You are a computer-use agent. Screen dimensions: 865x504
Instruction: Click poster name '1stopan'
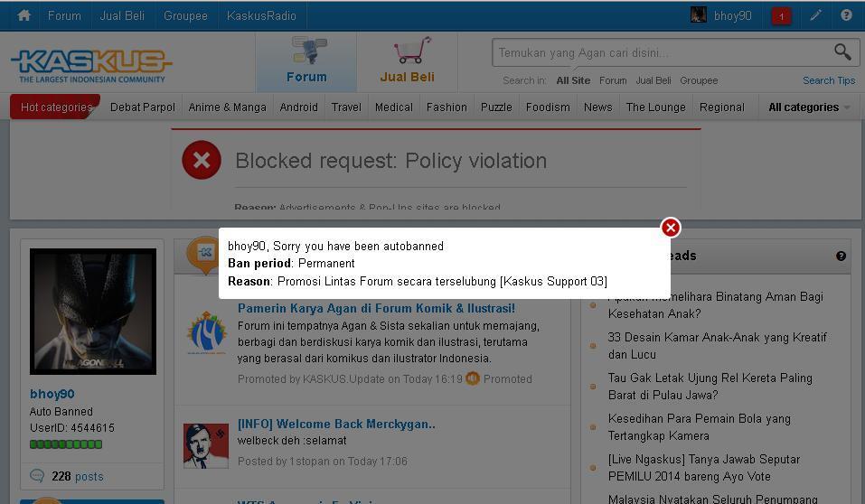click(x=309, y=461)
